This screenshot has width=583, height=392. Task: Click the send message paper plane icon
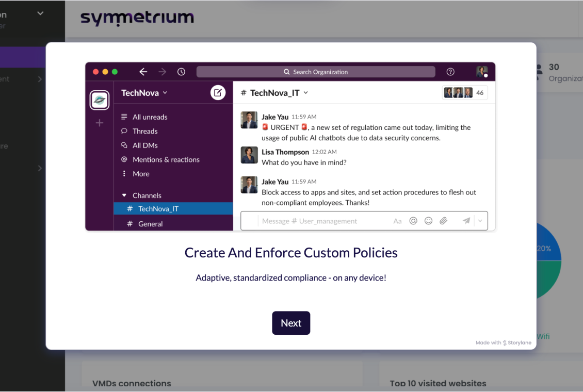466,221
